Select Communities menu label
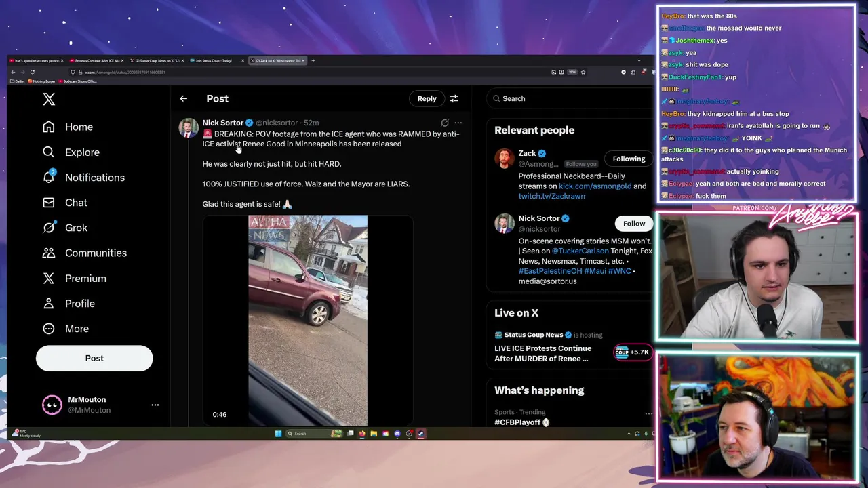This screenshot has width=868, height=488. click(96, 253)
